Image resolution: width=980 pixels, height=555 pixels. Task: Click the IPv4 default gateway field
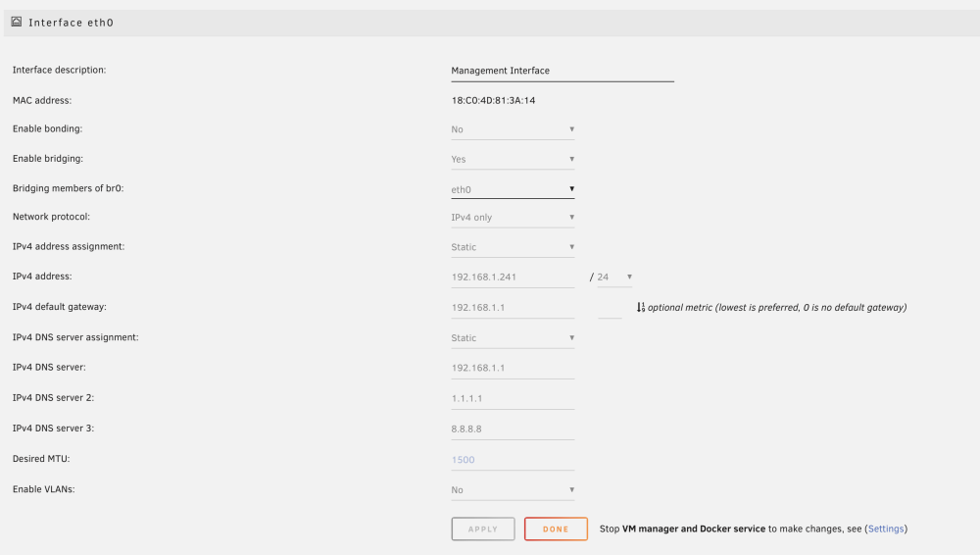513,308
